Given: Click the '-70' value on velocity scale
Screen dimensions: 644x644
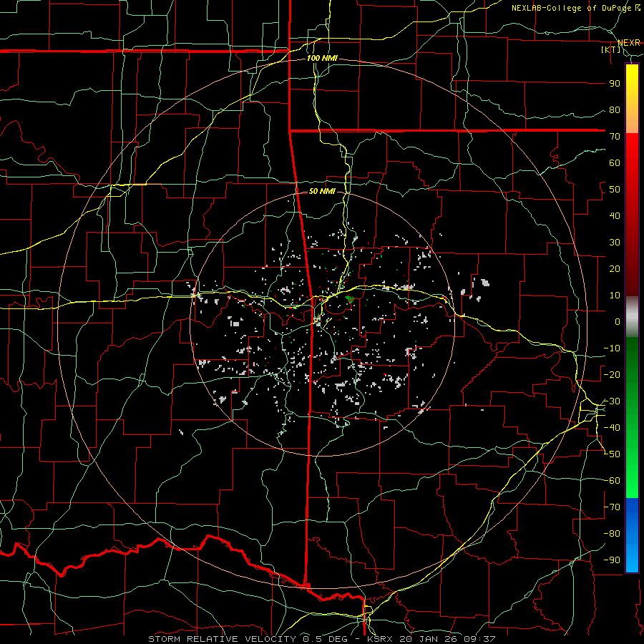Looking at the screenshot, I should (x=612, y=507).
